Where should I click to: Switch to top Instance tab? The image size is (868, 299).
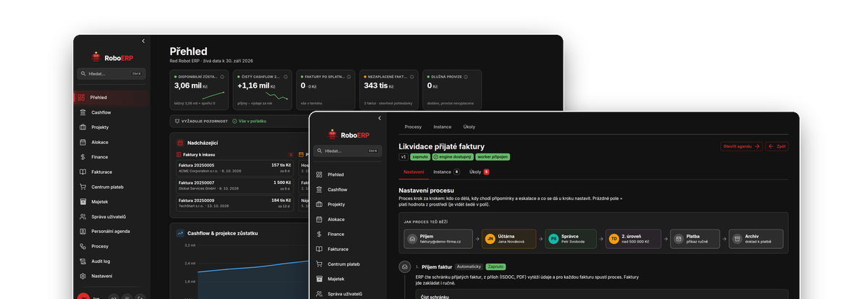(x=443, y=127)
